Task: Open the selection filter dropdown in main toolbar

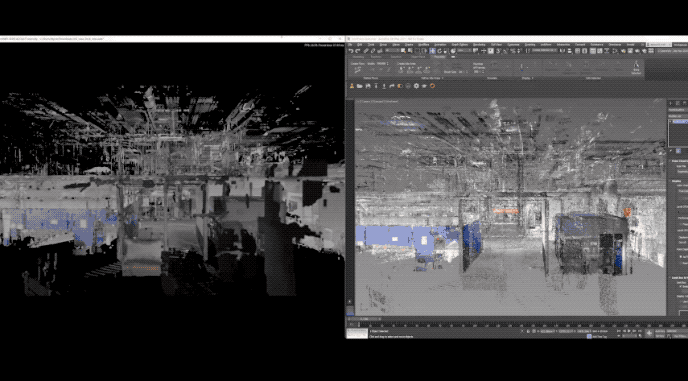Action: tap(392, 50)
